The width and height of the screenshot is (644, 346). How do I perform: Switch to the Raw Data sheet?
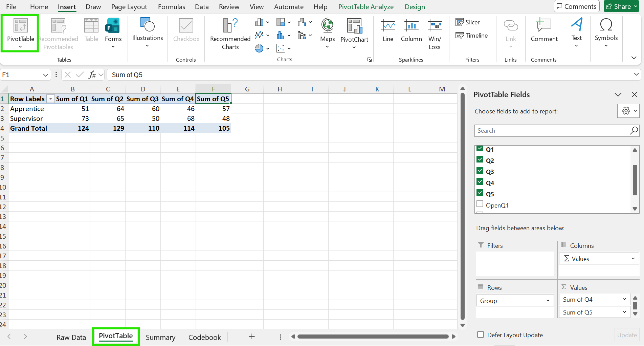tap(71, 337)
